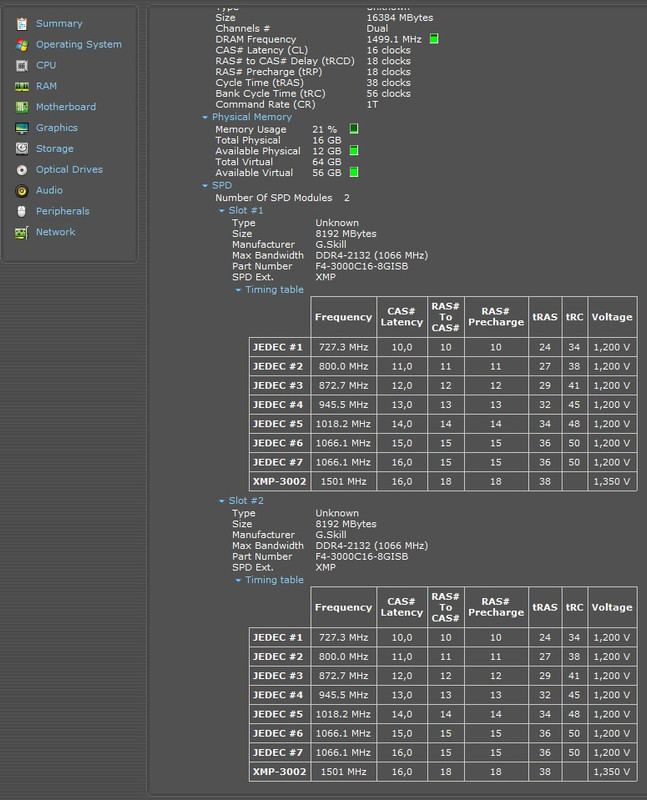This screenshot has height=800, width=647.
Task: Click the Slot #2 JEDEC #7 row label
Action: point(280,753)
